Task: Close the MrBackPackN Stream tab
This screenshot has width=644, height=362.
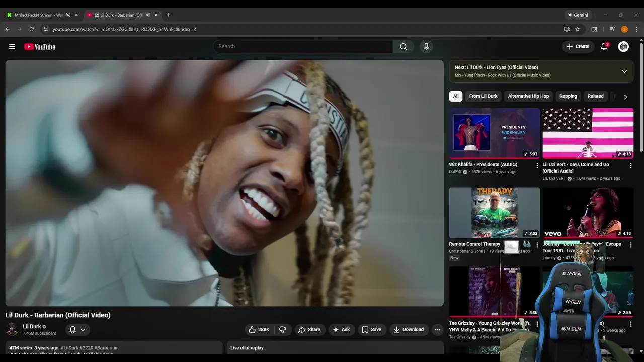Action: (x=76, y=15)
